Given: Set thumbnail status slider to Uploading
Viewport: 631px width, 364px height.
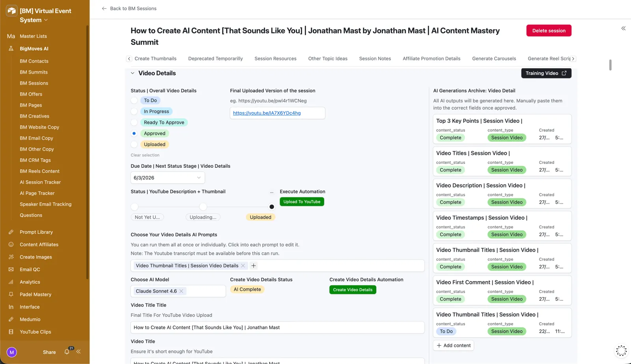Looking at the screenshot, I should 203,207.
